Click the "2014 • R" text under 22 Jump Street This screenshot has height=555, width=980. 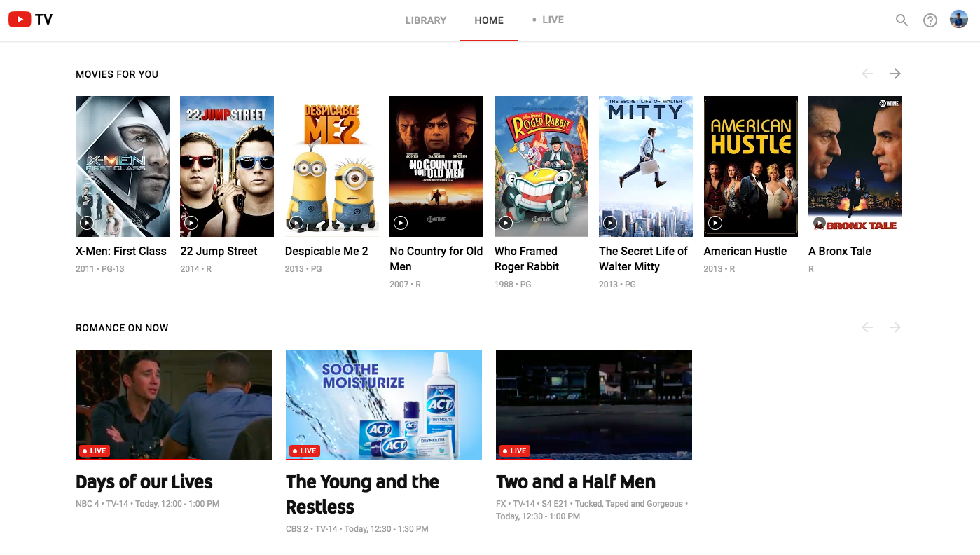(196, 268)
